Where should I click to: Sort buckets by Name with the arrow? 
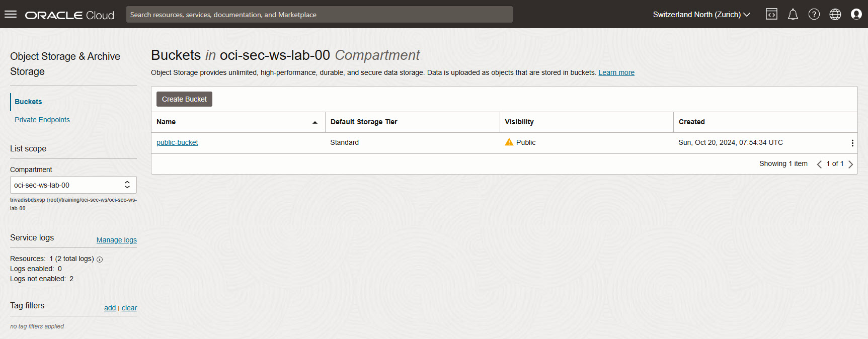point(315,122)
